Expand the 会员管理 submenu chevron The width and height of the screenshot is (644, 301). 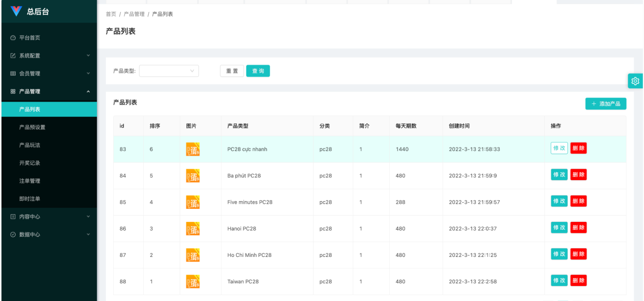88,74
